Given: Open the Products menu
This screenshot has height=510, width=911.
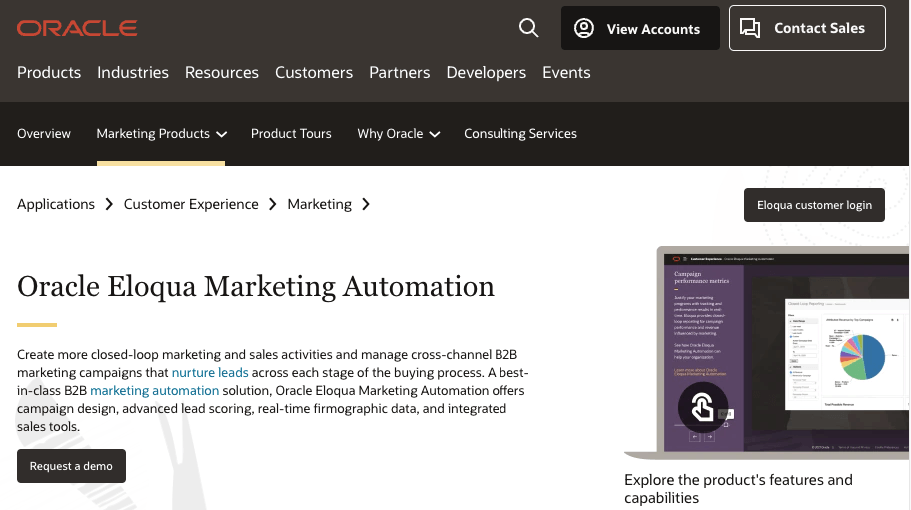Looking at the screenshot, I should pos(49,73).
